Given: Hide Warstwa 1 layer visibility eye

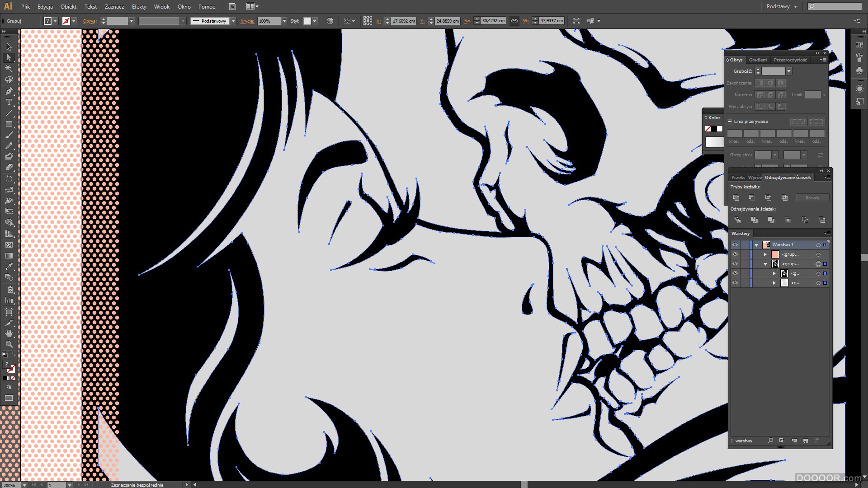Looking at the screenshot, I should [735, 245].
